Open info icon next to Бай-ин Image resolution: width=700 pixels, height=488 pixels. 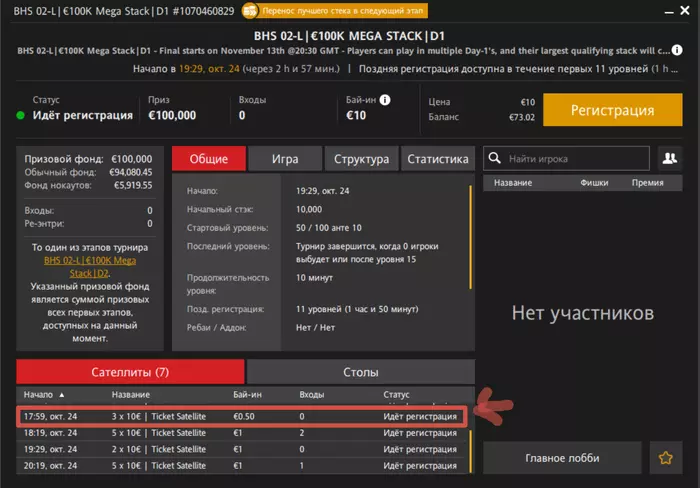385,100
